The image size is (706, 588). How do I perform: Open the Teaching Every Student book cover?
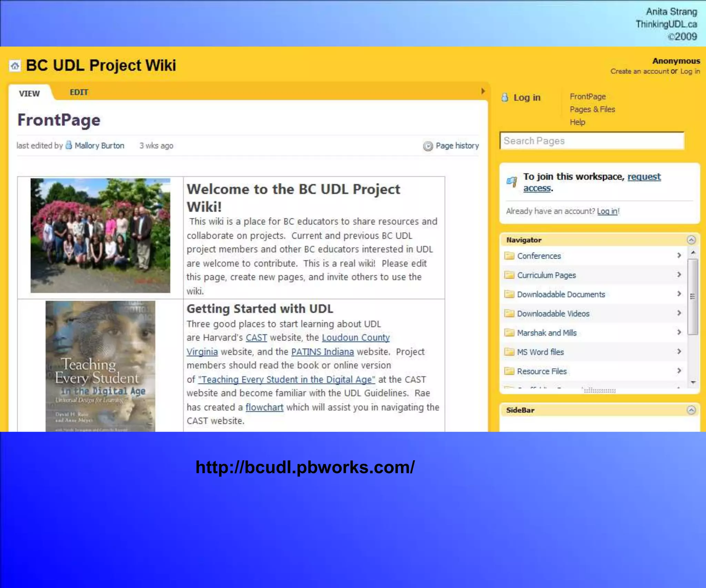100,366
